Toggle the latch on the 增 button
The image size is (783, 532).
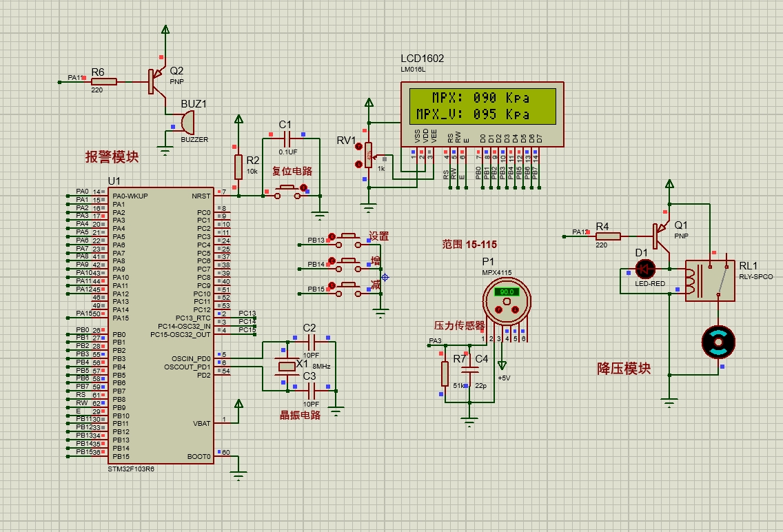332,260
